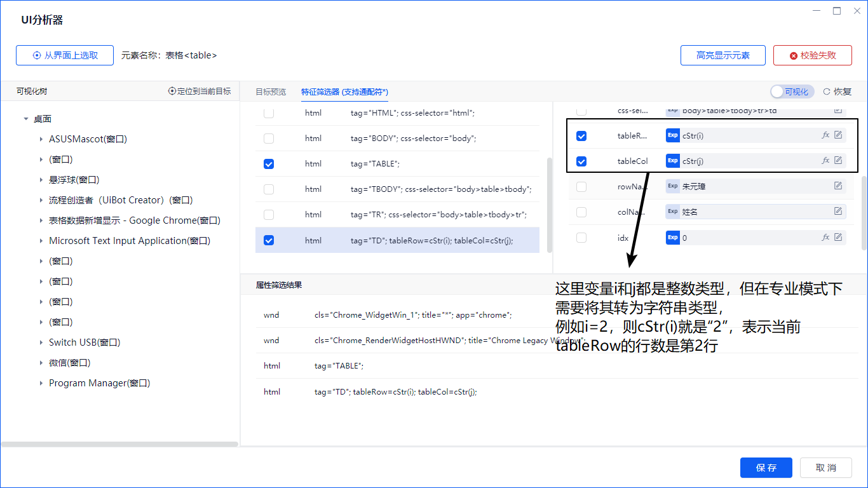The height and width of the screenshot is (488, 868).
Task: Check the tag="TBODY" row checkbox
Action: pyautogui.click(x=269, y=189)
